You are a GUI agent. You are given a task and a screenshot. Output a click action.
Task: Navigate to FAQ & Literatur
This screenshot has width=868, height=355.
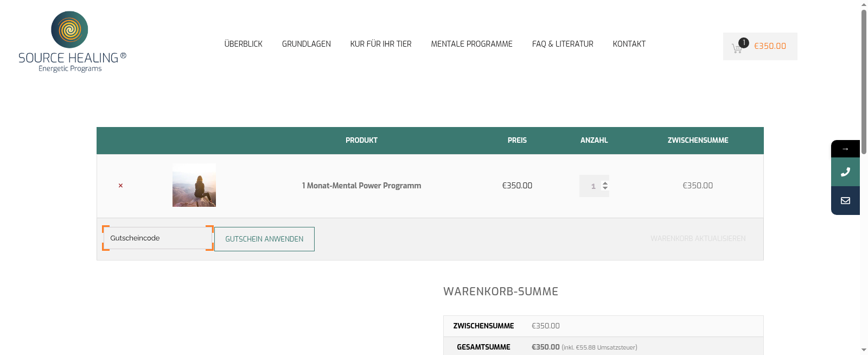point(563,44)
